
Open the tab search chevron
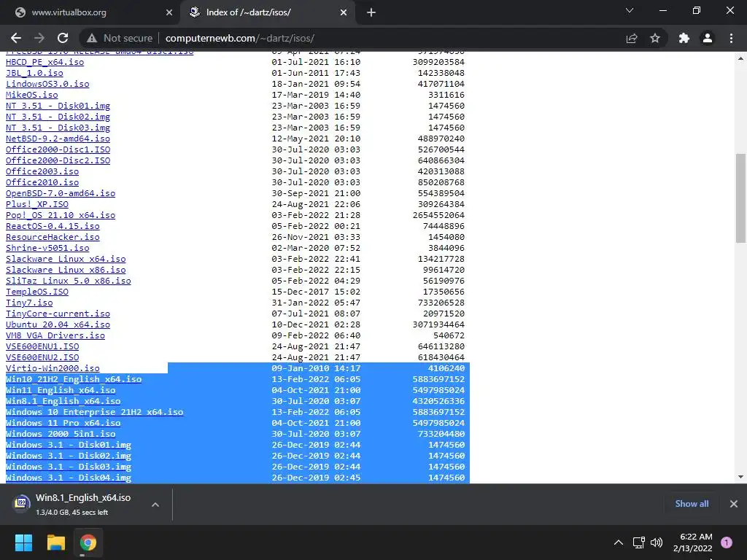pos(630,10)
